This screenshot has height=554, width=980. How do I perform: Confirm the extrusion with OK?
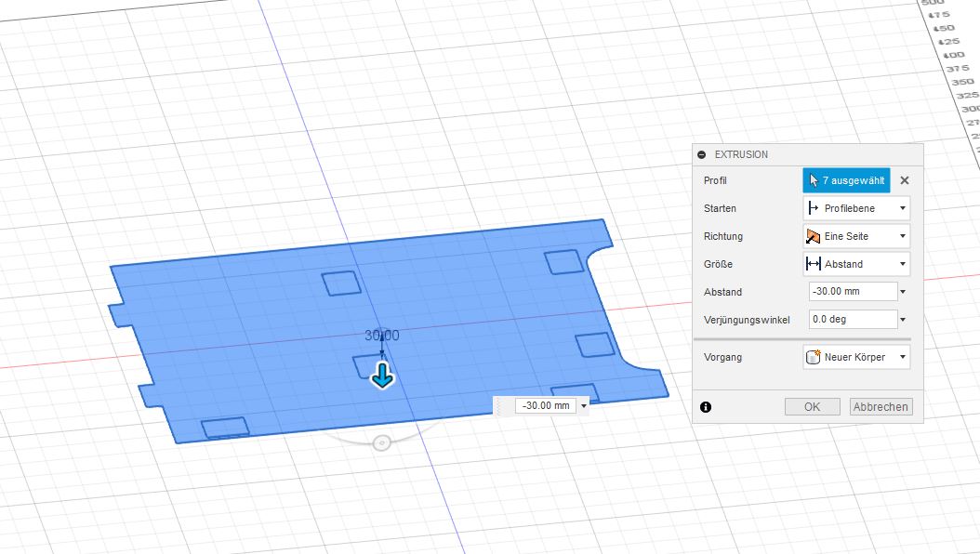pos(812,406)
